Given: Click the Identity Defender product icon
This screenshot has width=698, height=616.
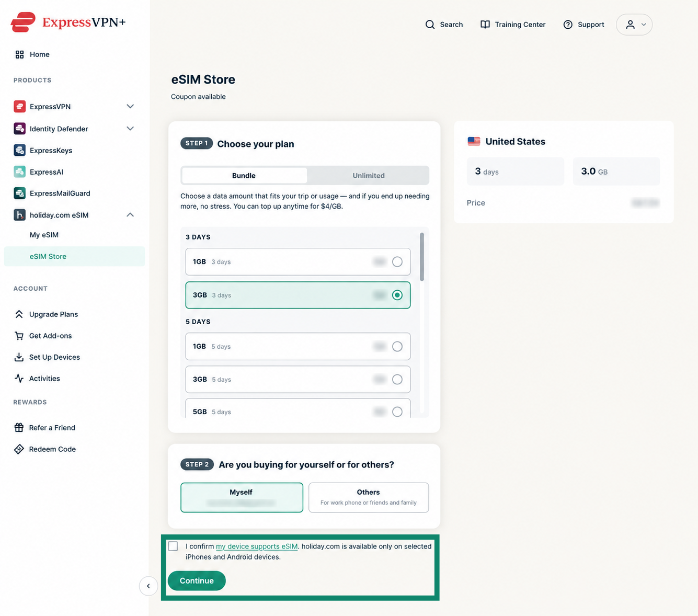Looking at the screenshot, I should (20, 129).
